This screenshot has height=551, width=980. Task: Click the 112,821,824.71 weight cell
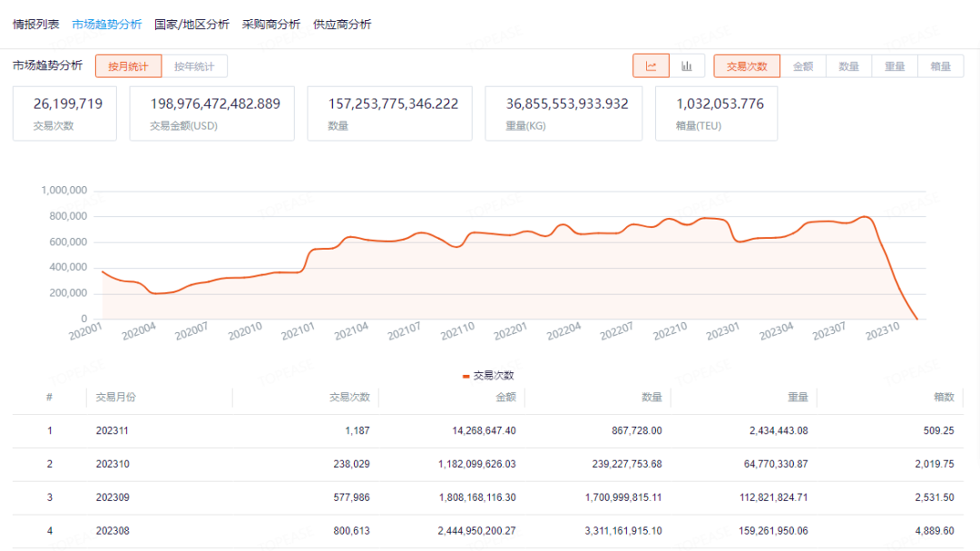click(774, 497)
